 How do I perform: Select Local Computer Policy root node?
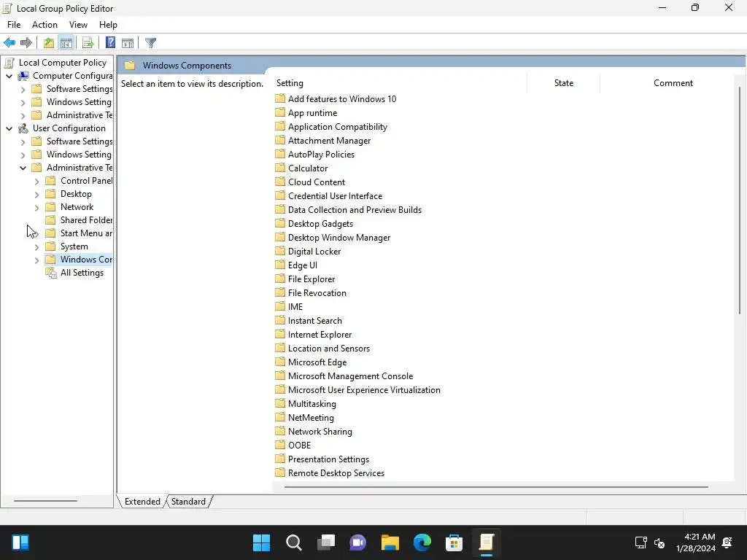tap(63, 63)
